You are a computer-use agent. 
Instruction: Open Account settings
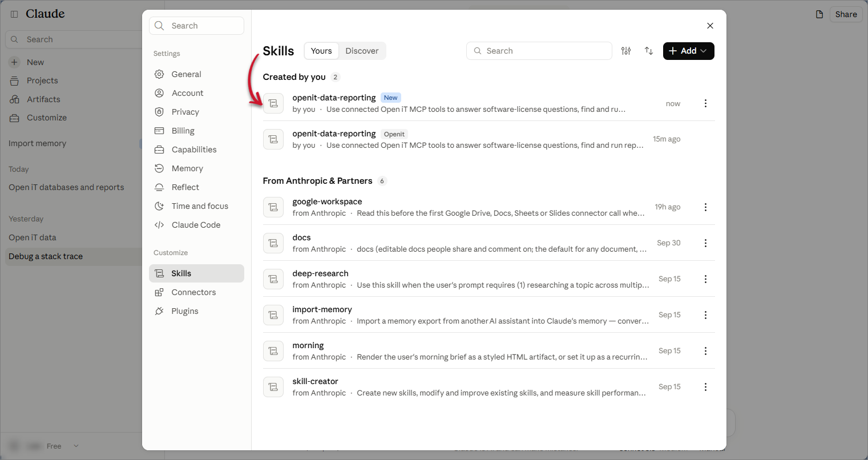point(196,93)
